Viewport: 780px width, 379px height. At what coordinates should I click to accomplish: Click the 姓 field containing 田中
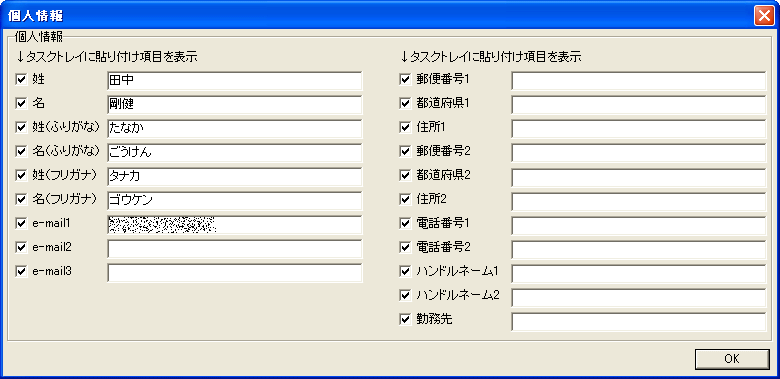[234, 81]
